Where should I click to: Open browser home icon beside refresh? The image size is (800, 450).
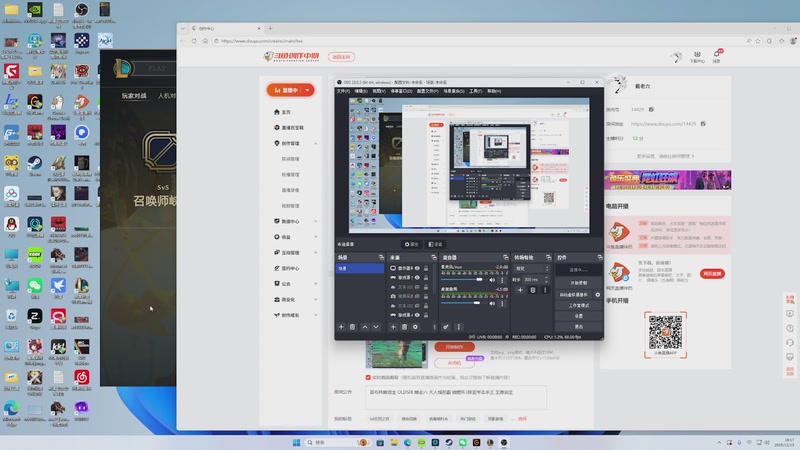205,41
